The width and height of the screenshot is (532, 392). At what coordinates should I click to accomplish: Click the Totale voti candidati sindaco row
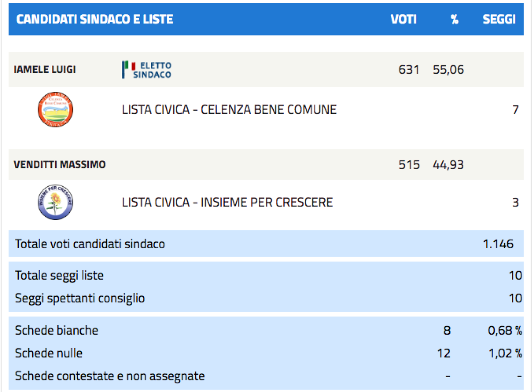click(266, 244)
